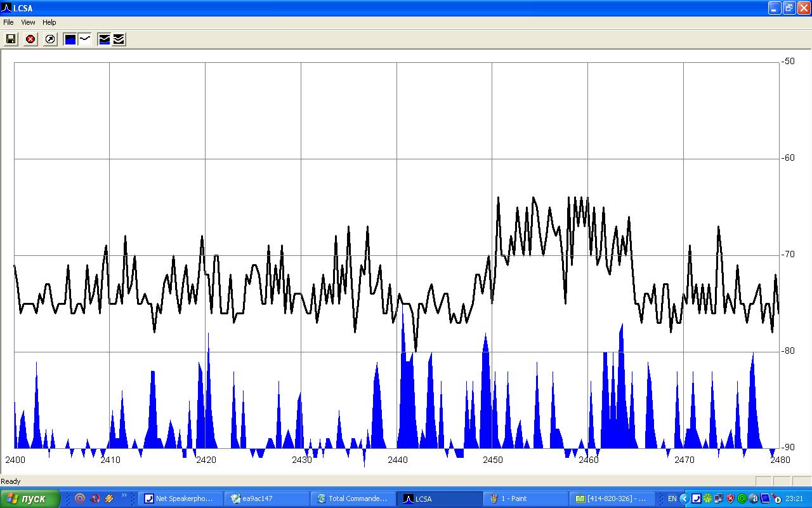
Task: Click the Save floppy disk icon
Action: [x=11, y=39]
